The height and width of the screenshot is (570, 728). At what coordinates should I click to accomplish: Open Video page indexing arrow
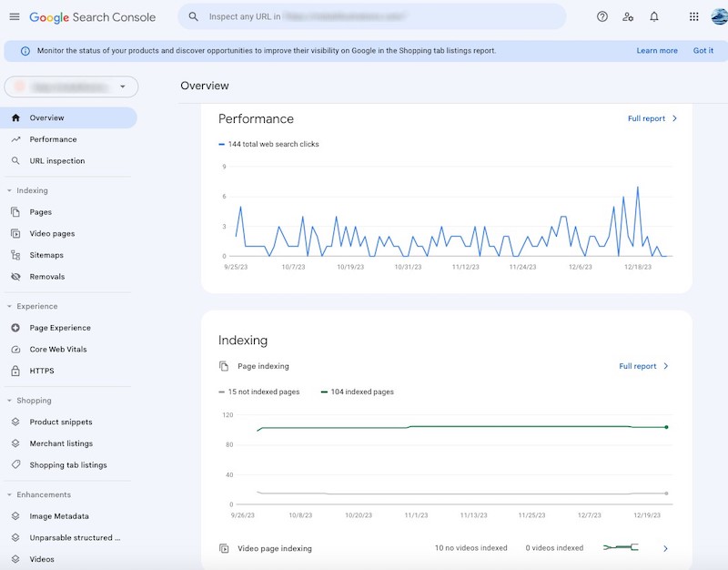tap(665, 548)
